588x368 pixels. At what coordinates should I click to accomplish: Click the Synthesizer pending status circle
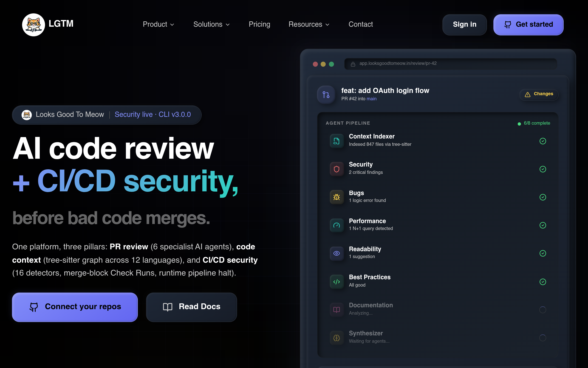pyautogui.click(x=543, y=338)
